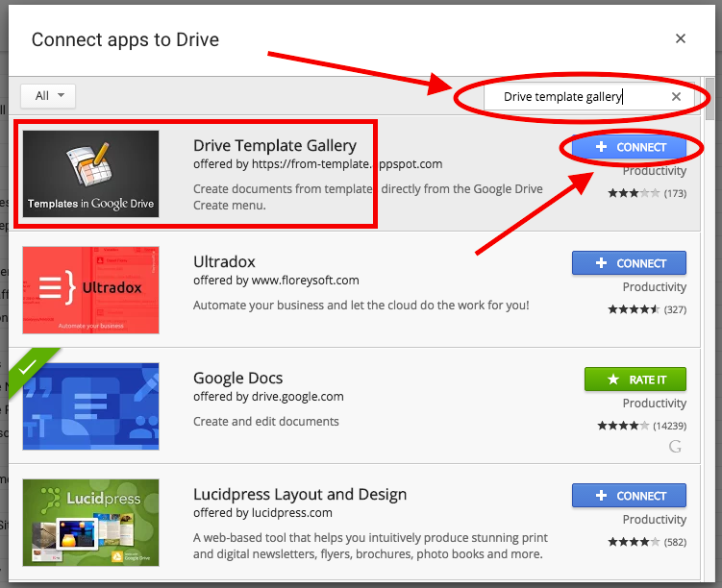Connect the Lucidpress Layout and Design app
Viewport: 722px width, 588px height.
point(629,496)
